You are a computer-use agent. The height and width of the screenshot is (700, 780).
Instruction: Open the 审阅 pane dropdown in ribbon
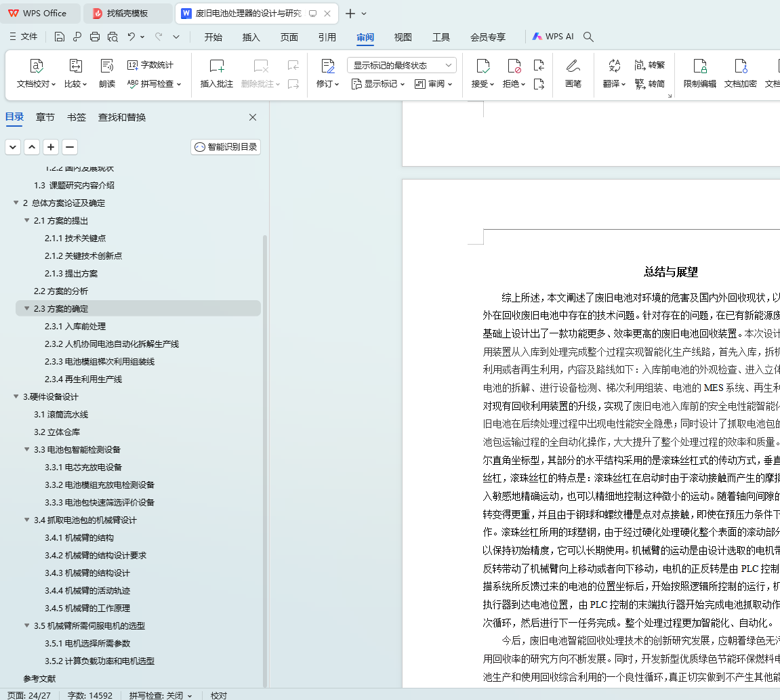pyautogui.click(x=433, y=84)
